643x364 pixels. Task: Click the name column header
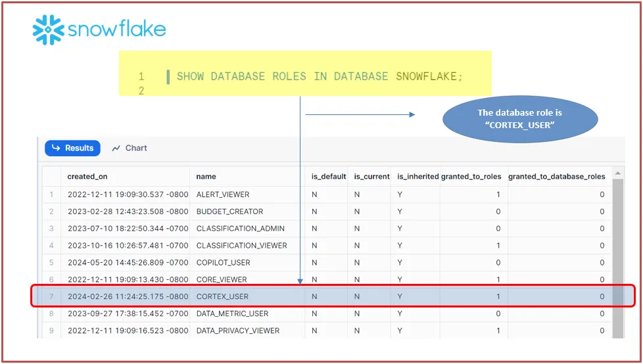tap(206, 177)
